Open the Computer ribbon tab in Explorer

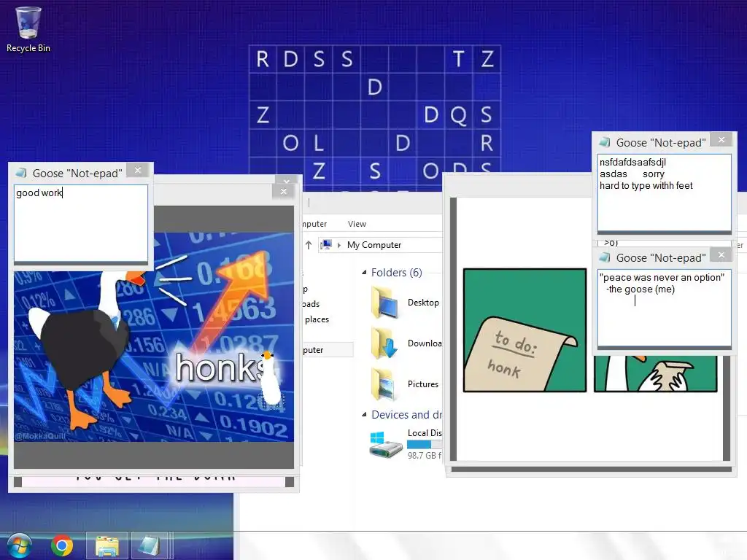(x=314, y=224)
